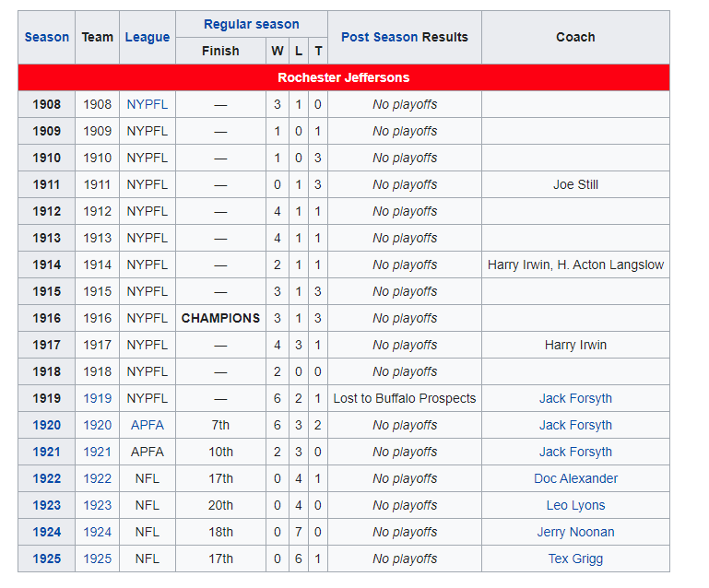Open the bold 1920 season link
Image resolution: width=709 pixels, height=588 pixels.
pos(47,425)
